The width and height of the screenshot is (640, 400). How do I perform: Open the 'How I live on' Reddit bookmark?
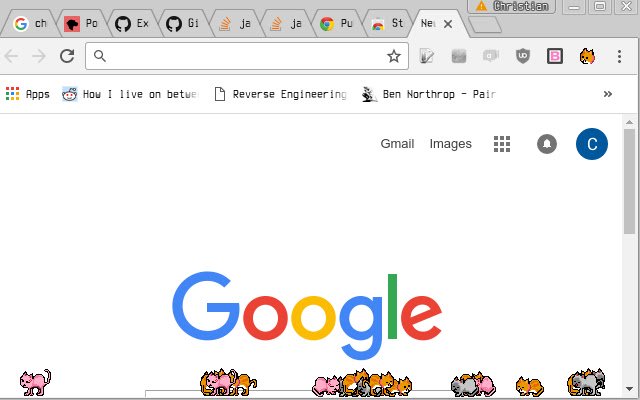130,94
